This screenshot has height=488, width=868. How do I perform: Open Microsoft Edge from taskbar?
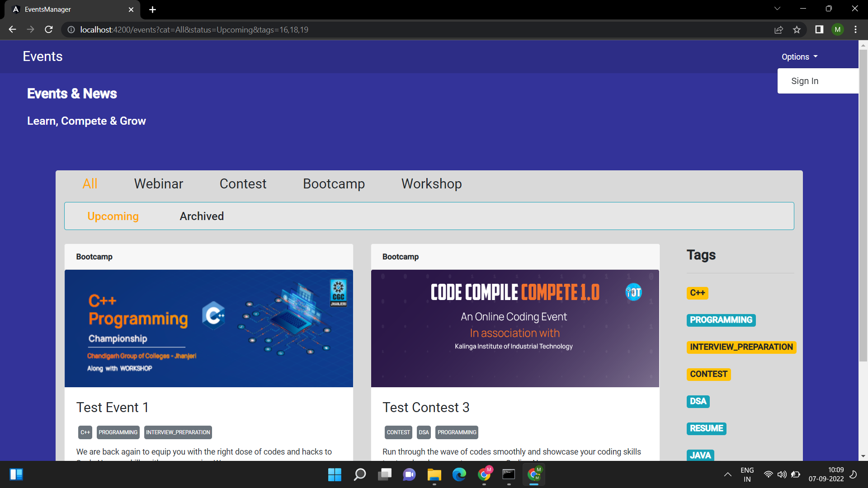(459, 474)
